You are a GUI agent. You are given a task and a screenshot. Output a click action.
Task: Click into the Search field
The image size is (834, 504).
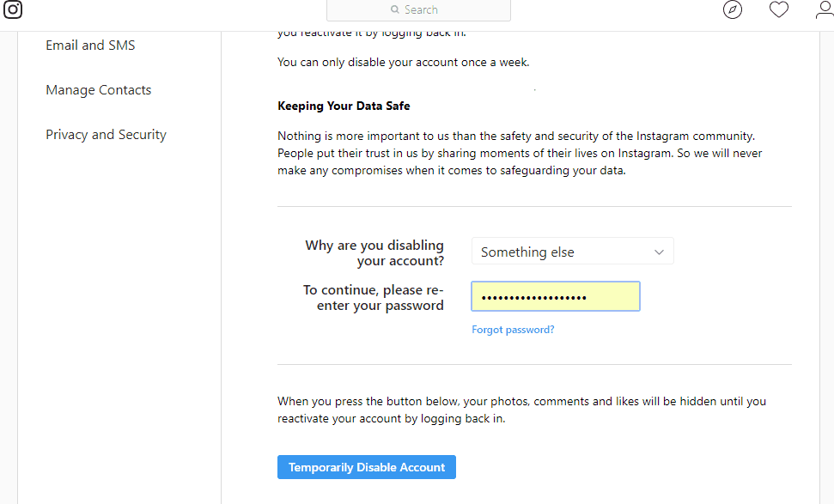click(429, 10)
